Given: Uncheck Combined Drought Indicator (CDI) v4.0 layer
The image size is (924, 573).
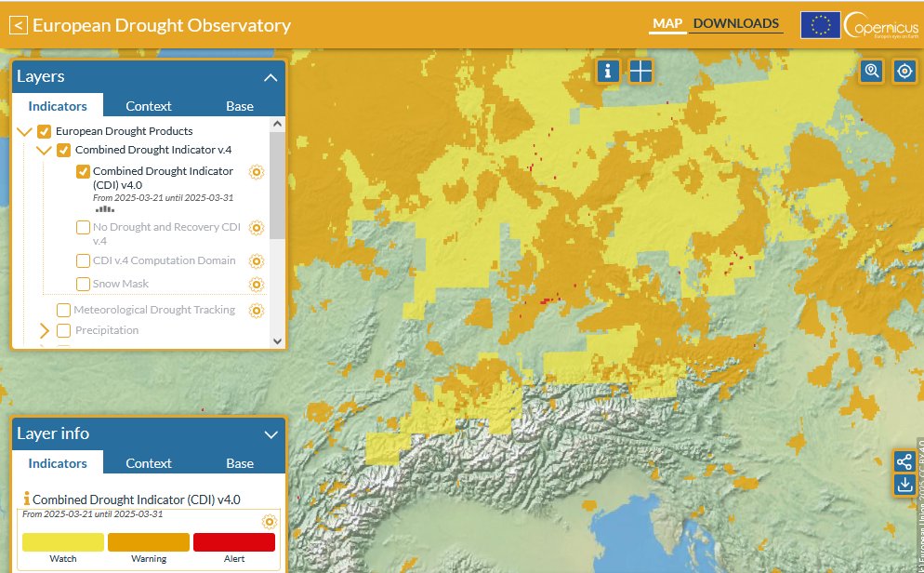Looking at the screenshot, I should pos(83,171).
